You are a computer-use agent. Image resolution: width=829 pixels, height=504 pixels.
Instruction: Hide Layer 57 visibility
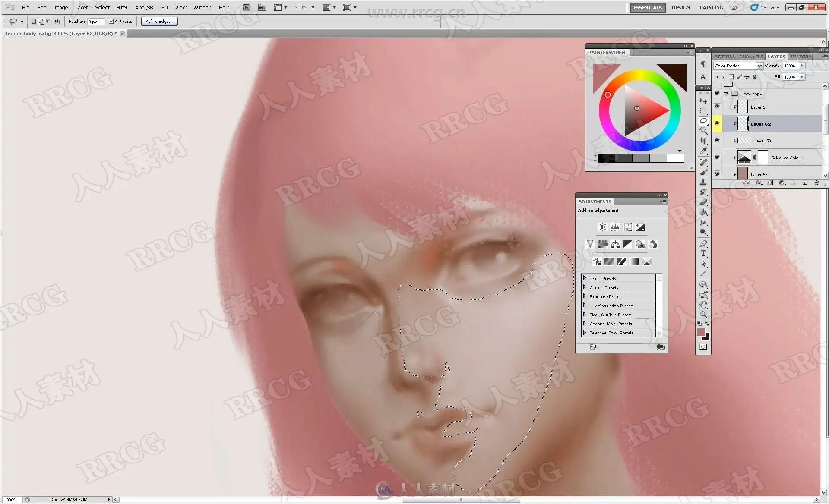tap(717, 107)
